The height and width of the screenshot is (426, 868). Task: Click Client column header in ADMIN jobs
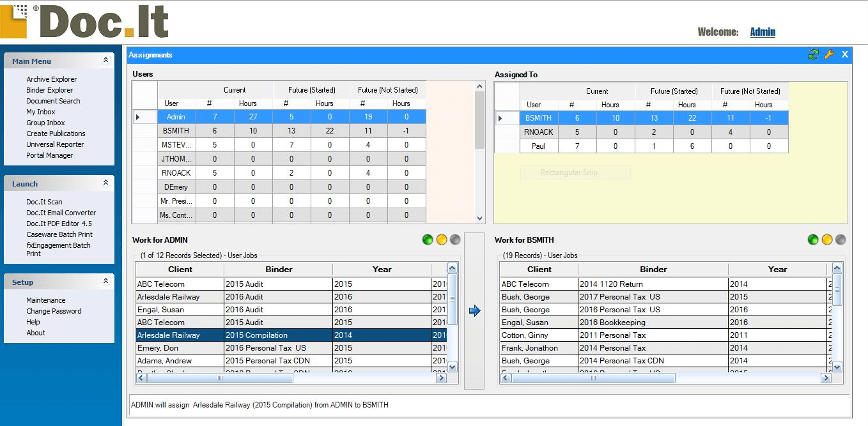[180, 270]
